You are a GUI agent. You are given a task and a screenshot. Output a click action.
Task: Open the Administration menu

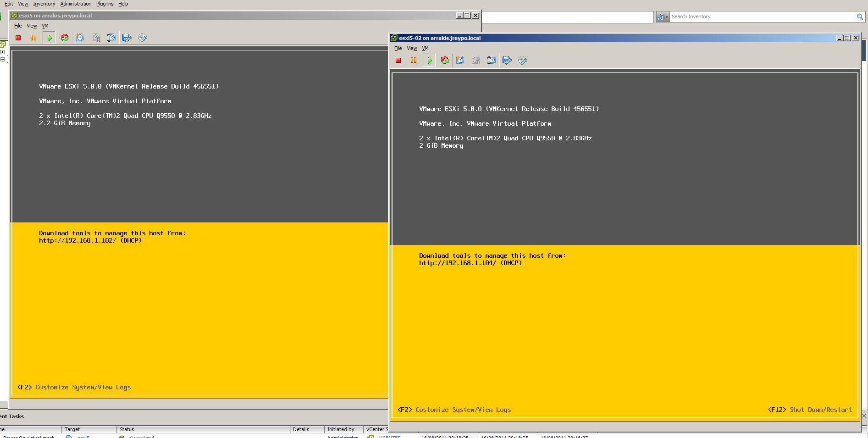[76, 4]
